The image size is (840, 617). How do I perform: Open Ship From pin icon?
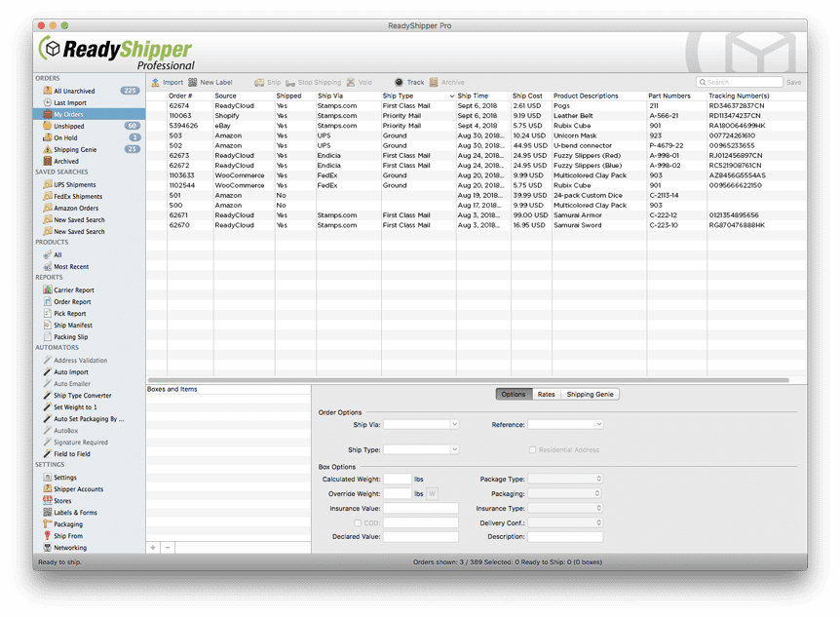[x=47, y=535]
